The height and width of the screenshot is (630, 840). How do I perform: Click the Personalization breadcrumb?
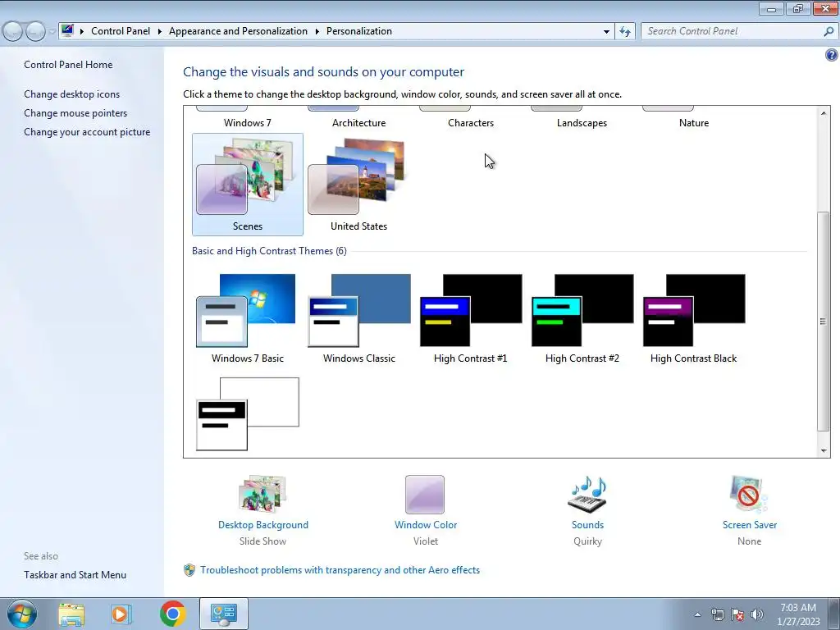[359, 31]
